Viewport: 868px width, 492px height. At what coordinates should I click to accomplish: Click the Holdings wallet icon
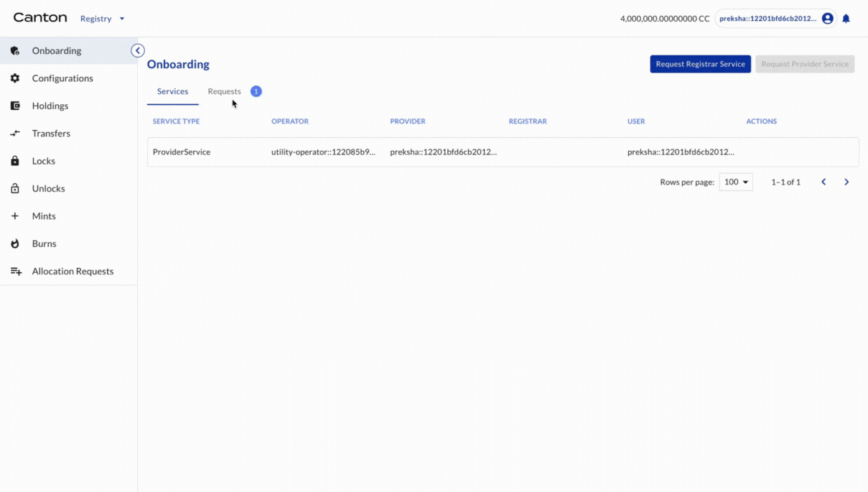[15, 106]
